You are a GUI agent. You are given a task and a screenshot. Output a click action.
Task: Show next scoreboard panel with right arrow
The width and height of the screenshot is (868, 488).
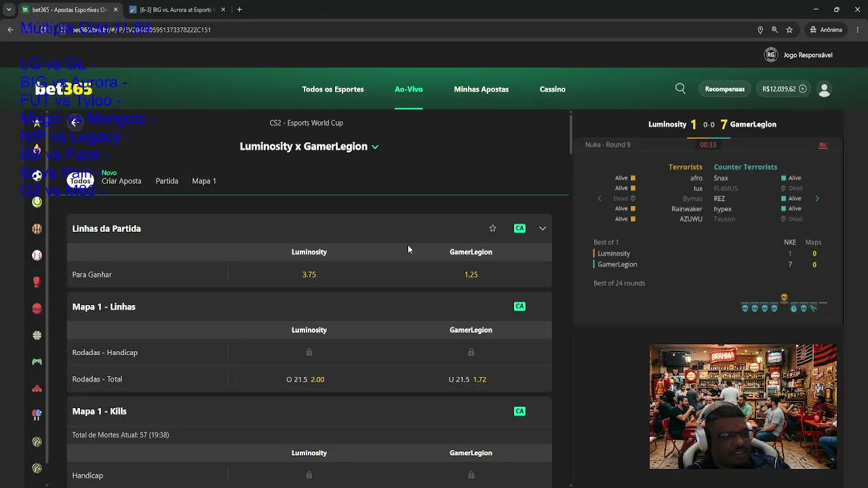(817, 199)
